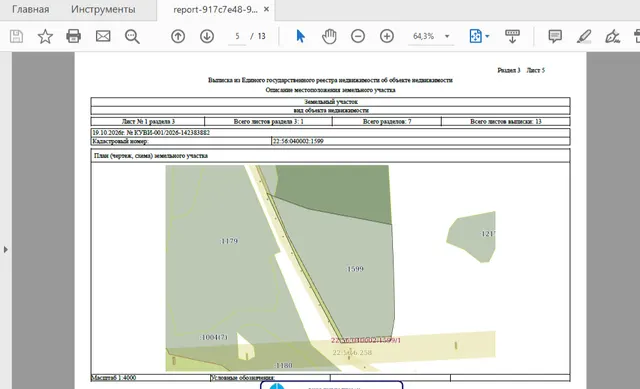The width and height of the screenshot is (640, 389).
Task: Expand the page fit options arrow
Action: (x=487, y=36)
